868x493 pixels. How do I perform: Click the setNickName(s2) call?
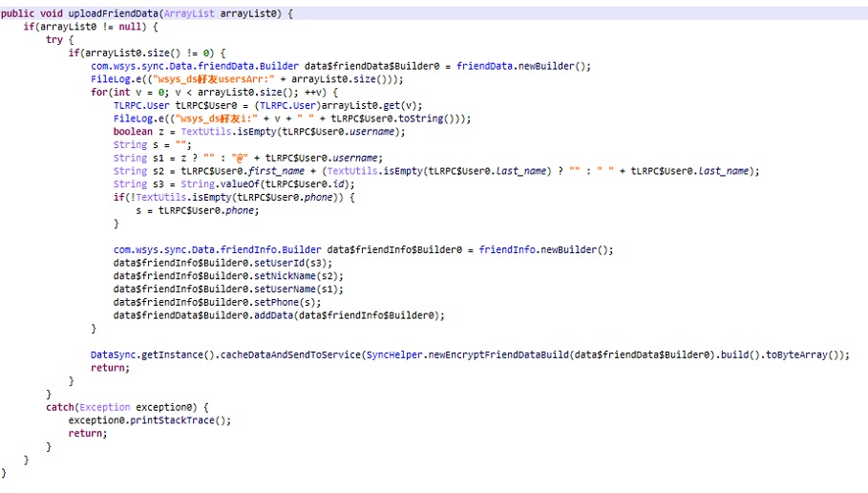point(296,276)
